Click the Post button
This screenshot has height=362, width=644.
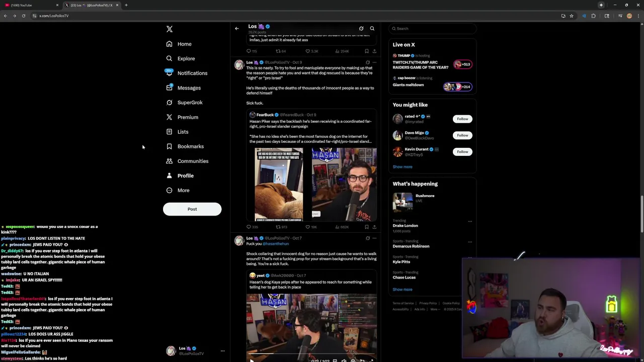click(x=192, y=209)
